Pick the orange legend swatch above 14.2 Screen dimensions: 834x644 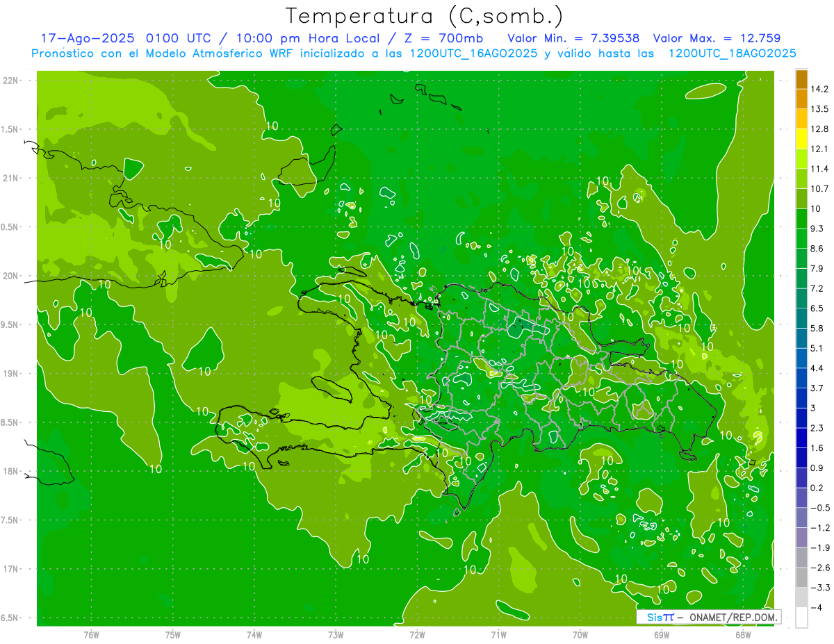click(x=801, y=79)
